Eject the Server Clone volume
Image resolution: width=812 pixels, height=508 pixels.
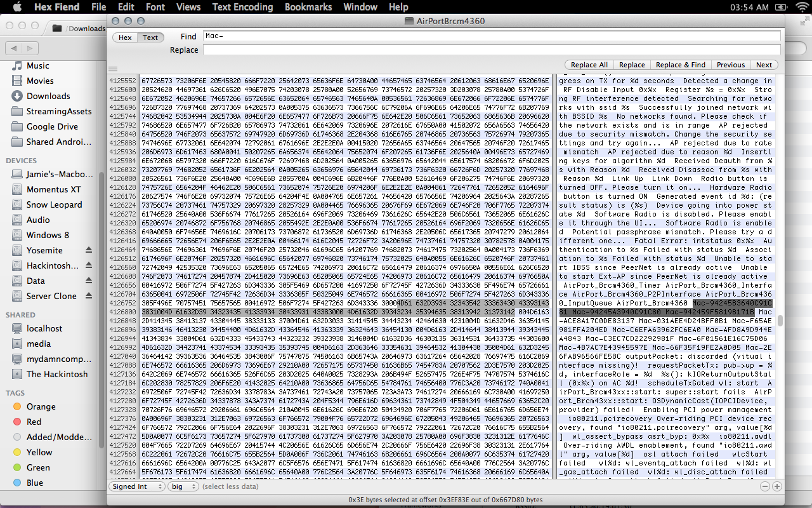point(89,296)
